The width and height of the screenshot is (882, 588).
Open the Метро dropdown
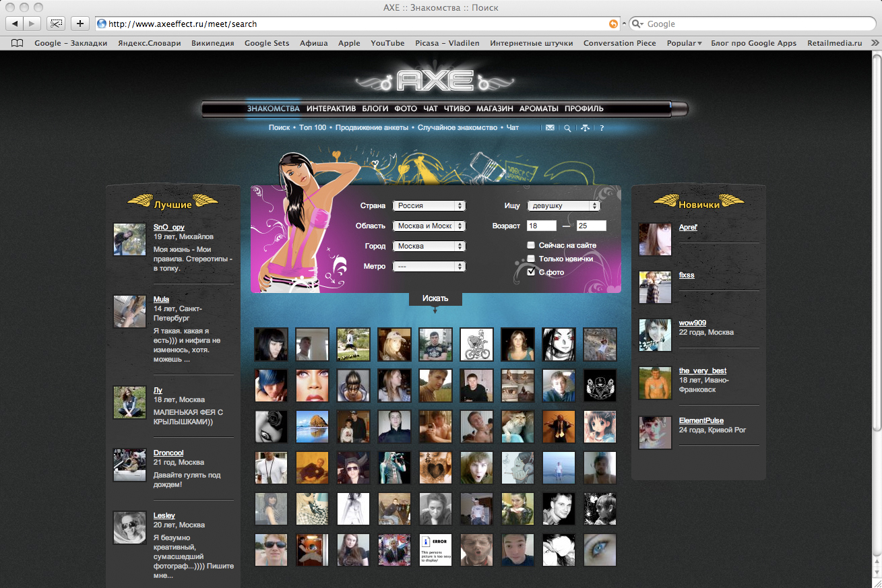[429, 267]
